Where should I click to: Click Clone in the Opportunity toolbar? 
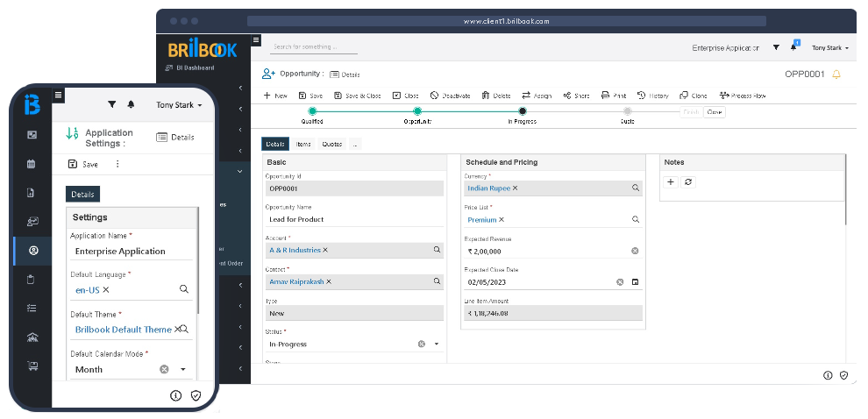pyautogui.click(x=694, y=96)
